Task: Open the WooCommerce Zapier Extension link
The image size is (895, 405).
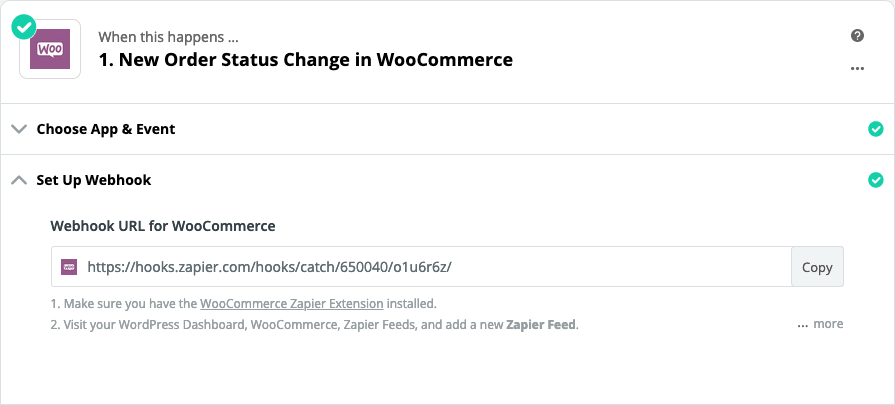Action: pyautogui.click(x=292, y=303)
